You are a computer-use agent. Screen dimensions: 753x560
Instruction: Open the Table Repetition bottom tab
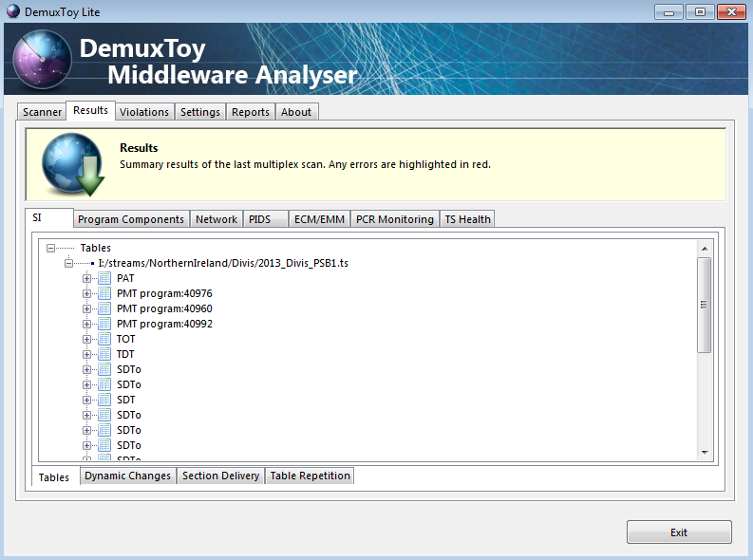pos(310,476)
